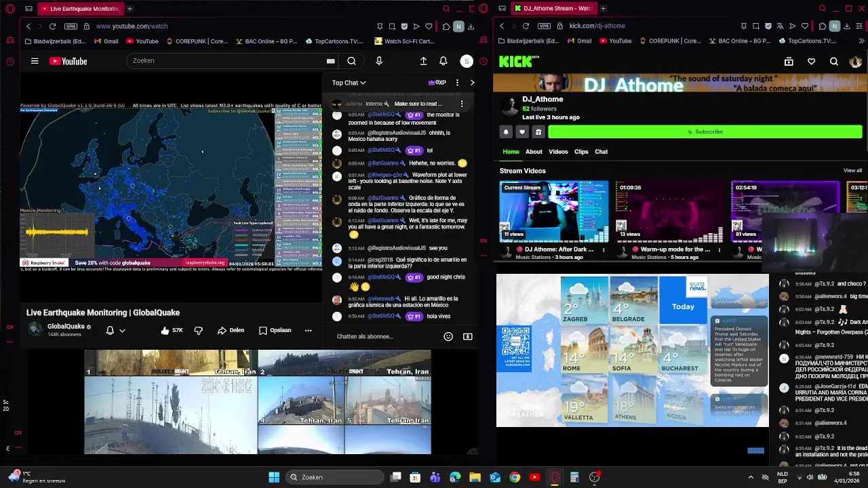Click the taskbar Zoeken search box
This screenshot has width=868, height=488.
tap(334, 477)
